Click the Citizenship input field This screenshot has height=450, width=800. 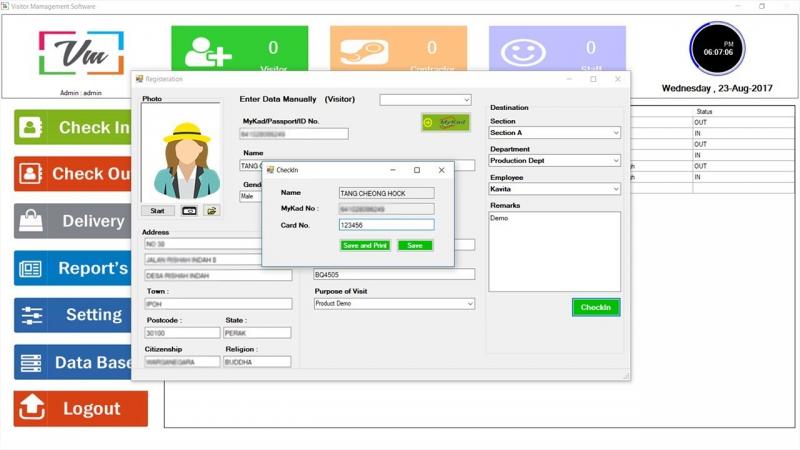pyautogui.click(x=182, y=362)
